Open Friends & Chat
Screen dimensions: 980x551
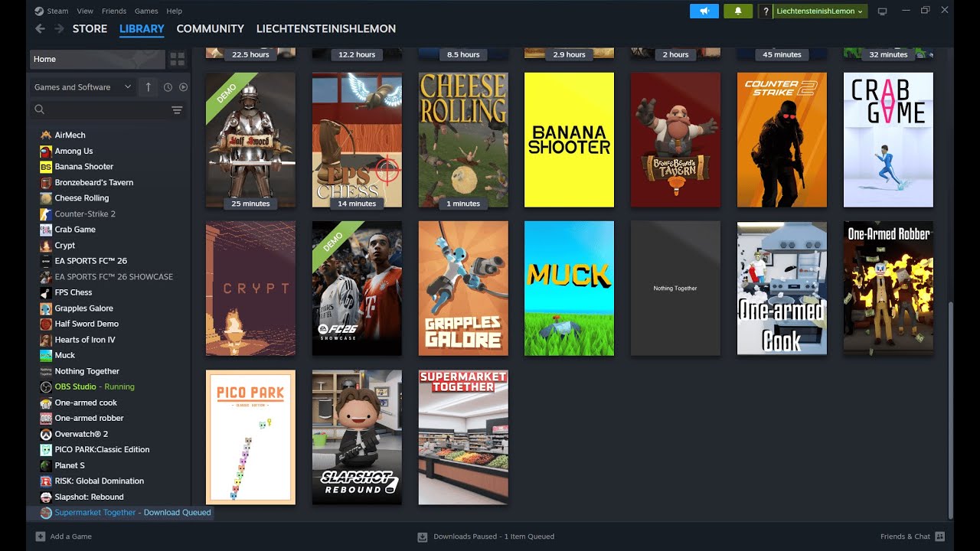(x=905, y=536)
